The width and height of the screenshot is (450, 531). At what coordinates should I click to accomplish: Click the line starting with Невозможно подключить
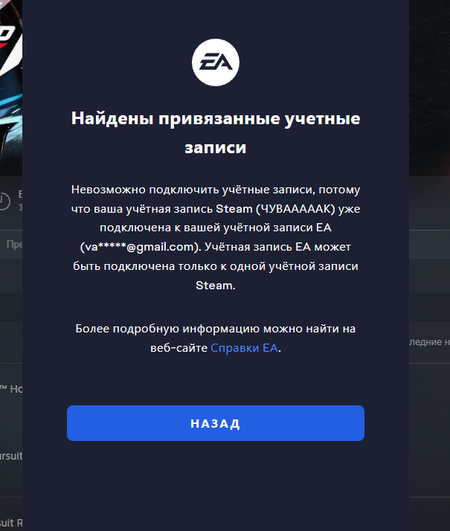pyautogui.click(x=215, y=190)
